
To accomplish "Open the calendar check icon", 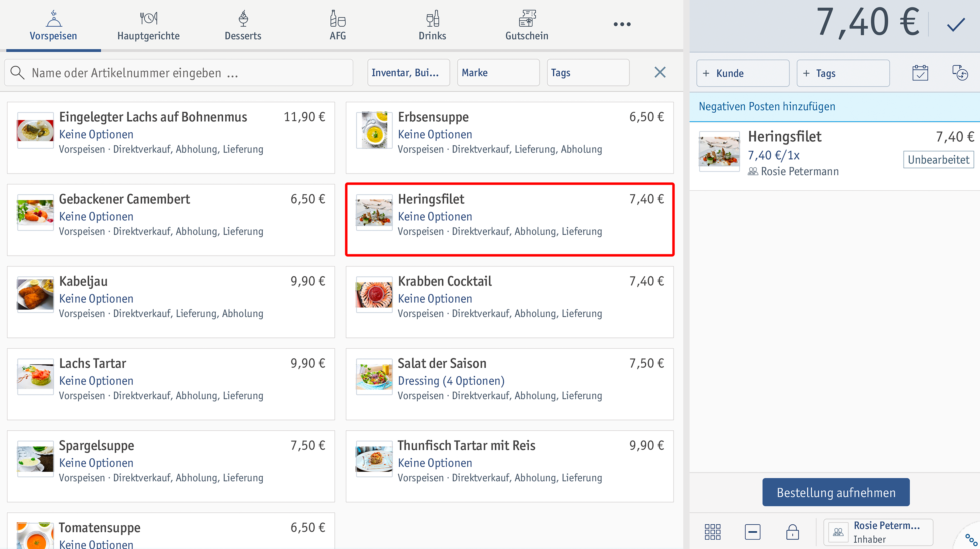I will 920,73.
